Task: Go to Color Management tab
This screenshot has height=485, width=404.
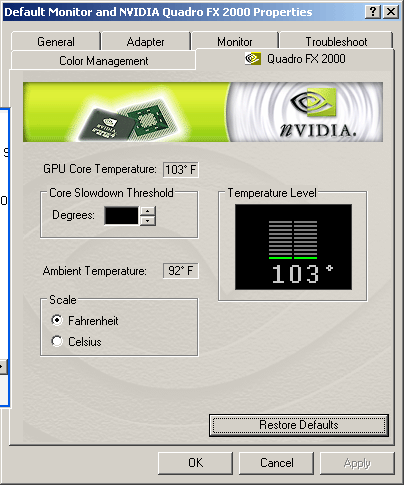Action: tap(103, 61)
